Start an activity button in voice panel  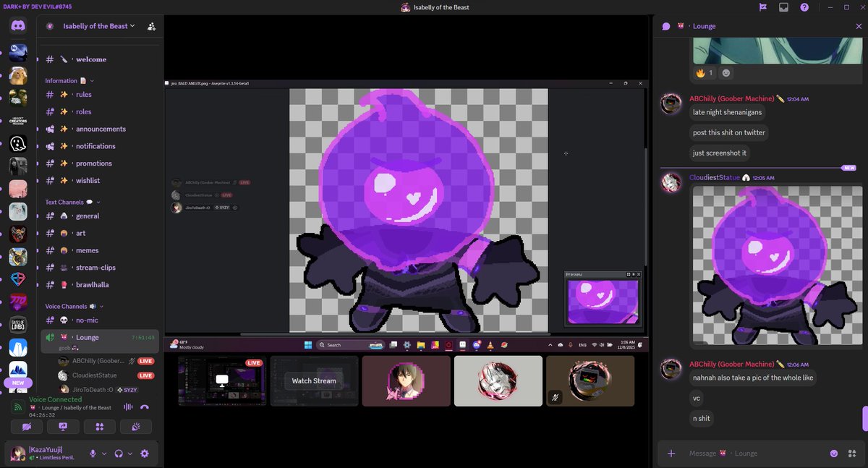click(100, 427)
